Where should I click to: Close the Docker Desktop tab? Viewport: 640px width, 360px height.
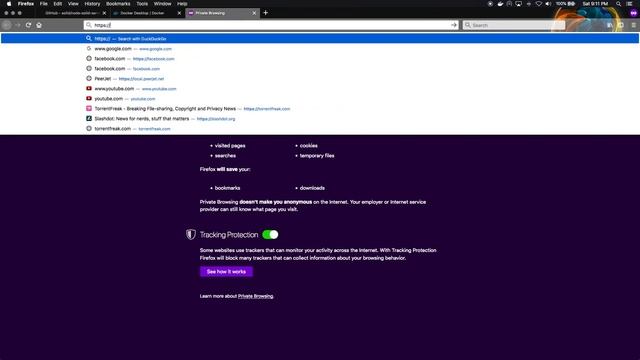tap(179, 13)
